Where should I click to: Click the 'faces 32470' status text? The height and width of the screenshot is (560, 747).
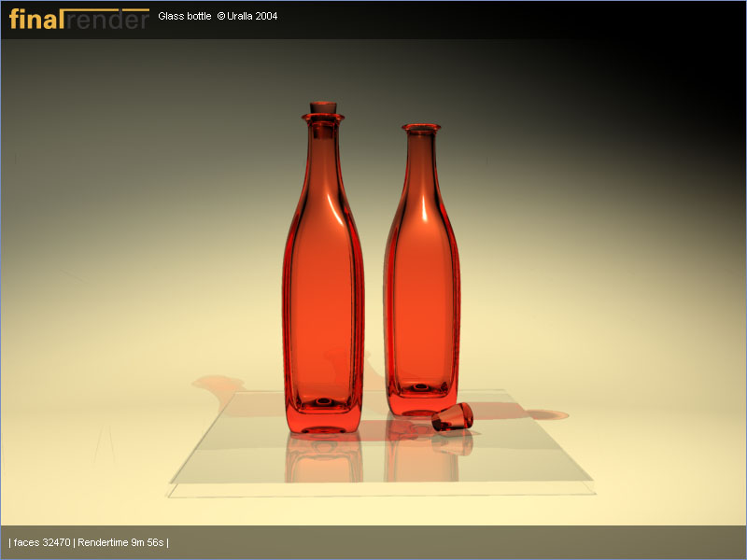click(x=42, y=542)
